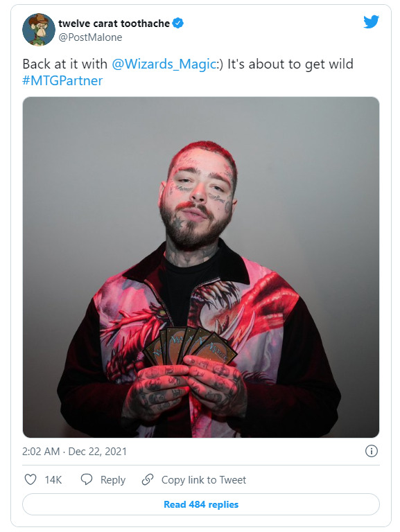Click the @PostMalone handle
This screenshot has height=532, width=400.
point(90,37)
